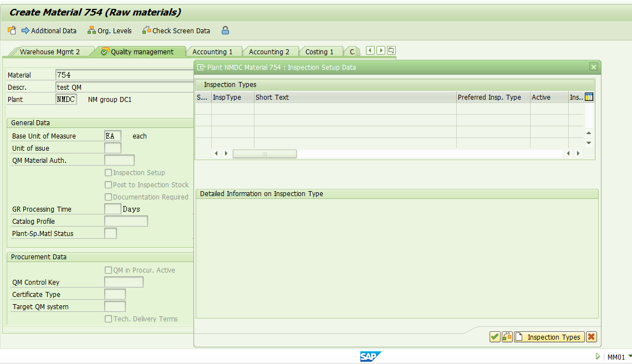Click the InspType column header
632x364 pixels.
pyautogui.click(x=233, y=97)
